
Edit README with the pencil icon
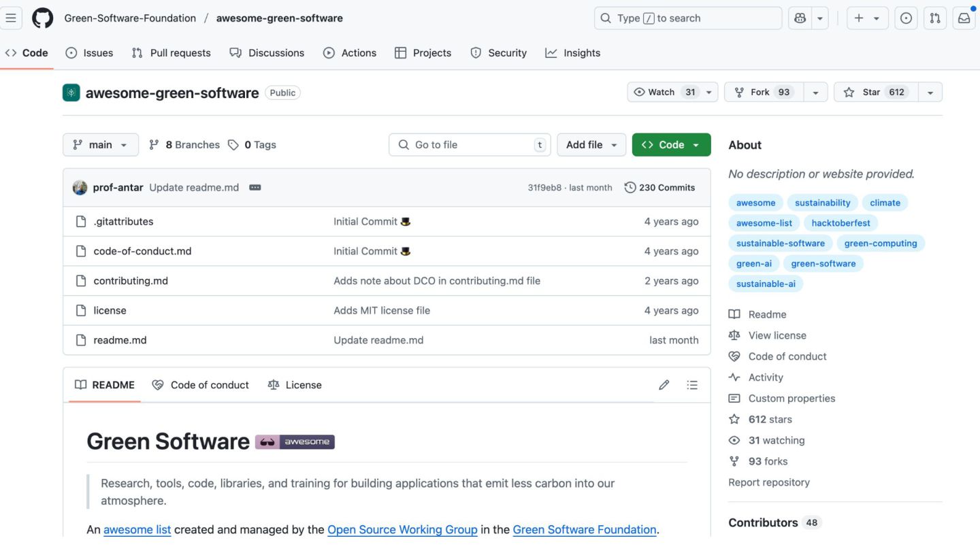tap(664, 385)
